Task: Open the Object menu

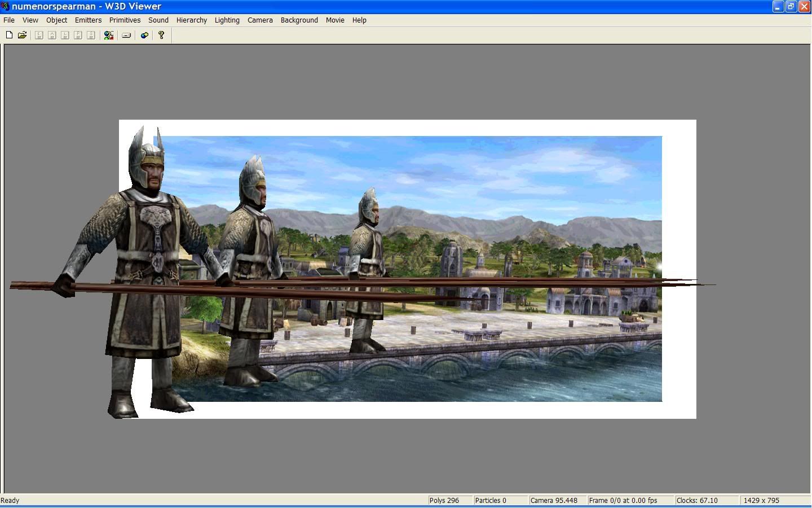Action: click(x=56, y=20)
